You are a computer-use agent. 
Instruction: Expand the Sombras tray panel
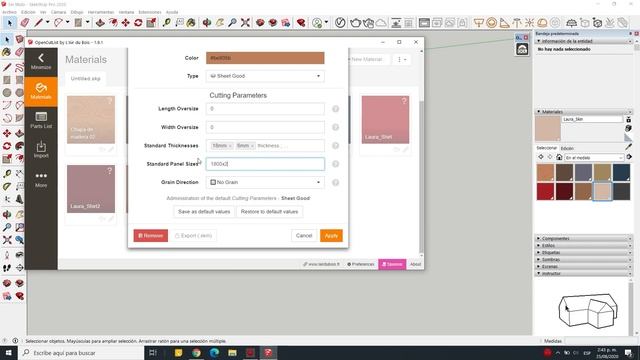tap(584, 259)
